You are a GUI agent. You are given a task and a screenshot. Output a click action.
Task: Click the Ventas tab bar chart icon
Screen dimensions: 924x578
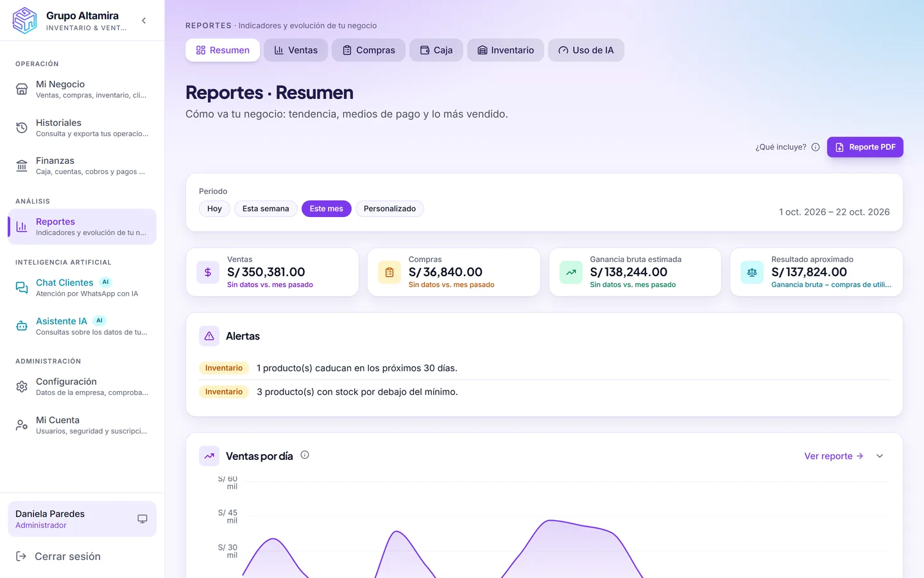point(279,50)
